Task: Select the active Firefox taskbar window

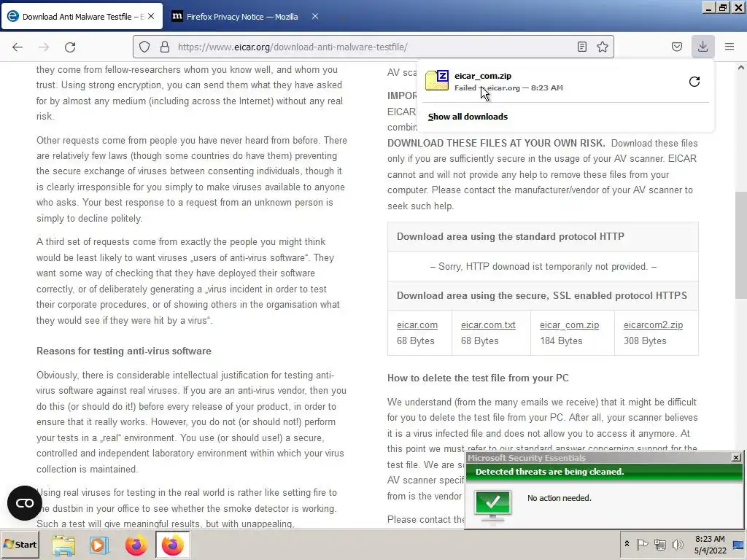Action: [172, 545]
